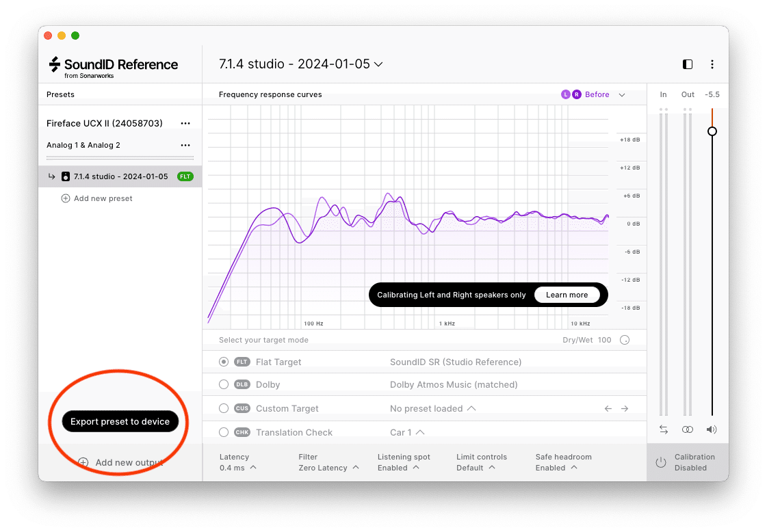The image size is (767, 532).
Task: Click Dolby Atmos Music (matched) text
Action: 454,384
